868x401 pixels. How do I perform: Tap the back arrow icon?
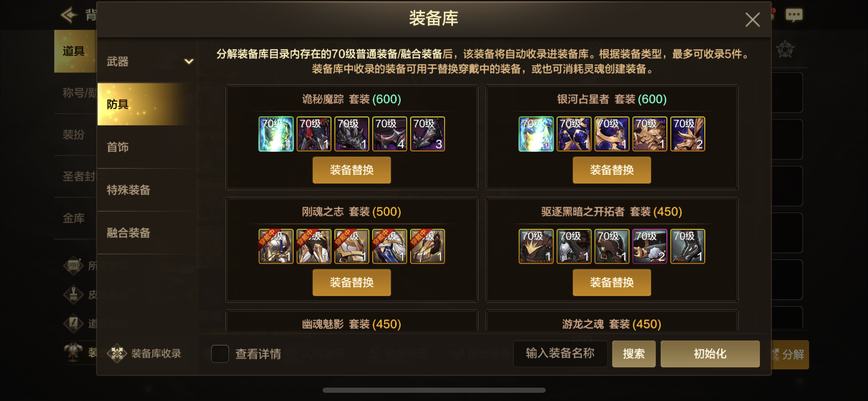pos(69,15)
